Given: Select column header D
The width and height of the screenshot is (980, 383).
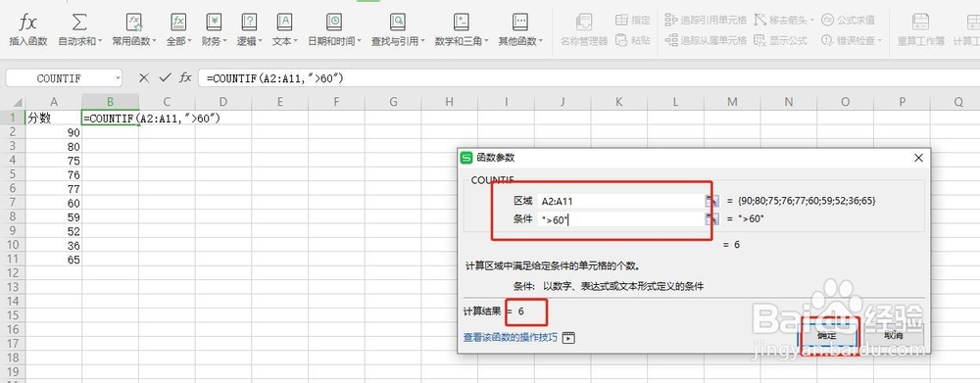Looking at the screenshot, I should [x=223, y=102].
